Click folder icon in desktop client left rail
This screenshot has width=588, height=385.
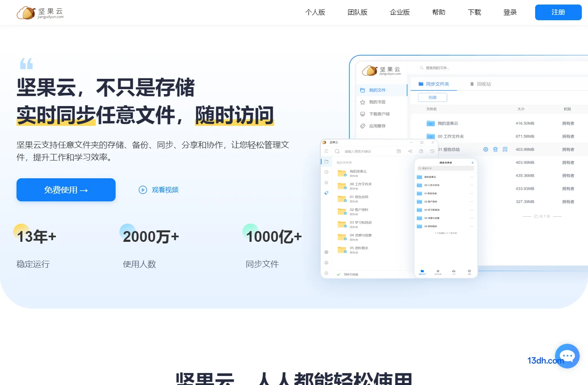point(326,161)
